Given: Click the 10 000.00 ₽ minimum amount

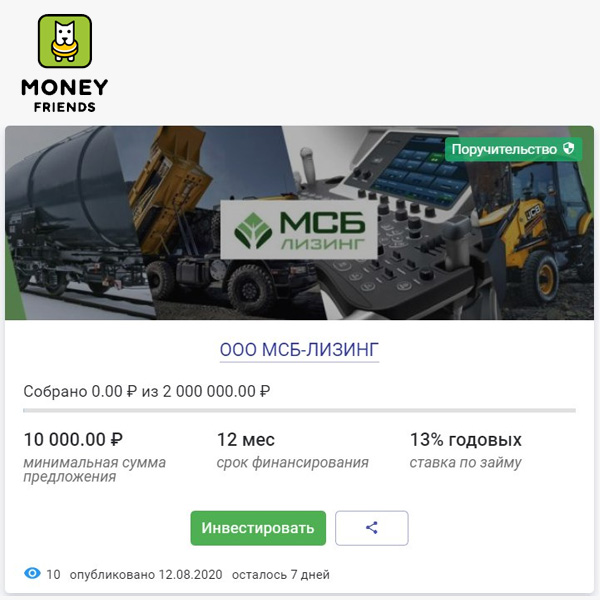Looking at the screenshot, I should tap(73, 440).
